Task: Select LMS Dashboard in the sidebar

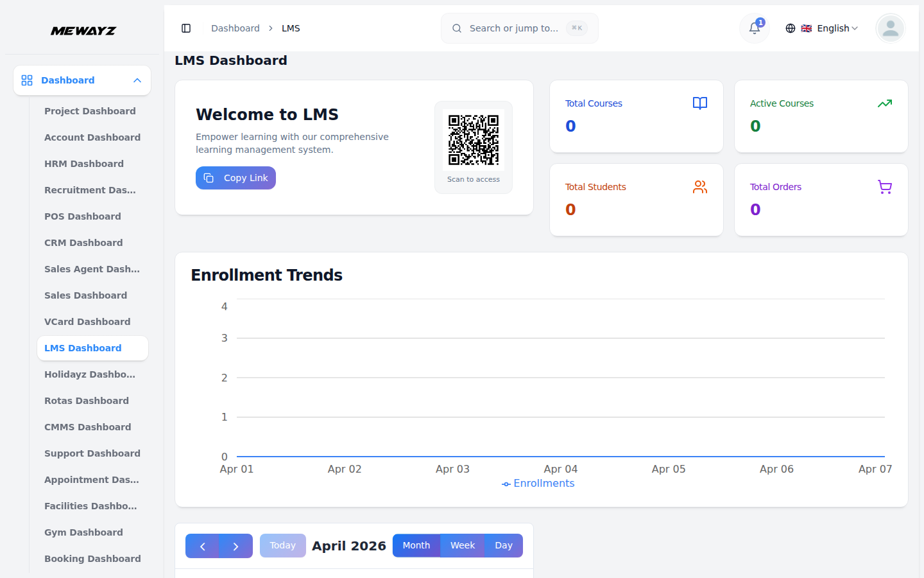Action: pos(83,347)
